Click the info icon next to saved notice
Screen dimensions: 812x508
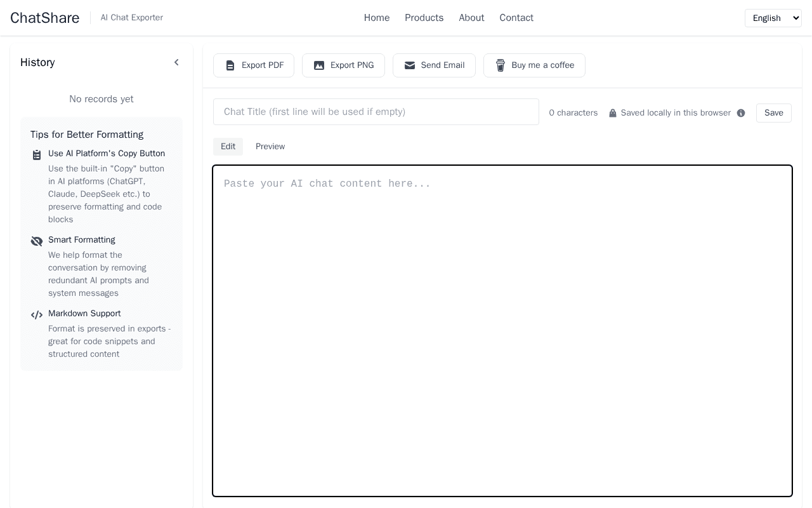[741, 113]
